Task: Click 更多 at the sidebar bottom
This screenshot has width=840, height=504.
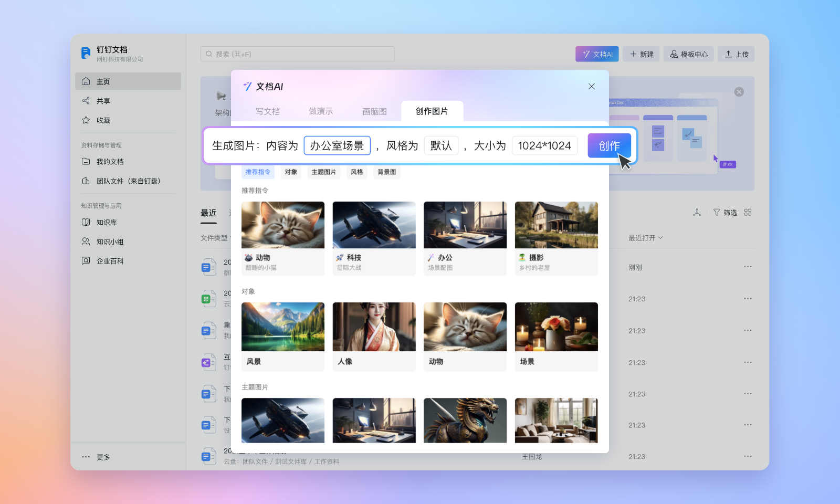Action: click(96, 457)
